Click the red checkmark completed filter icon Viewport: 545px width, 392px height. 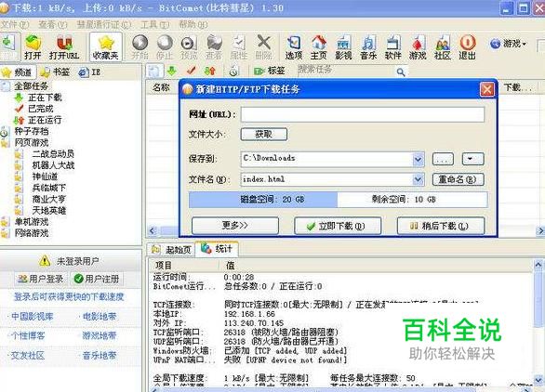point(191,71)
